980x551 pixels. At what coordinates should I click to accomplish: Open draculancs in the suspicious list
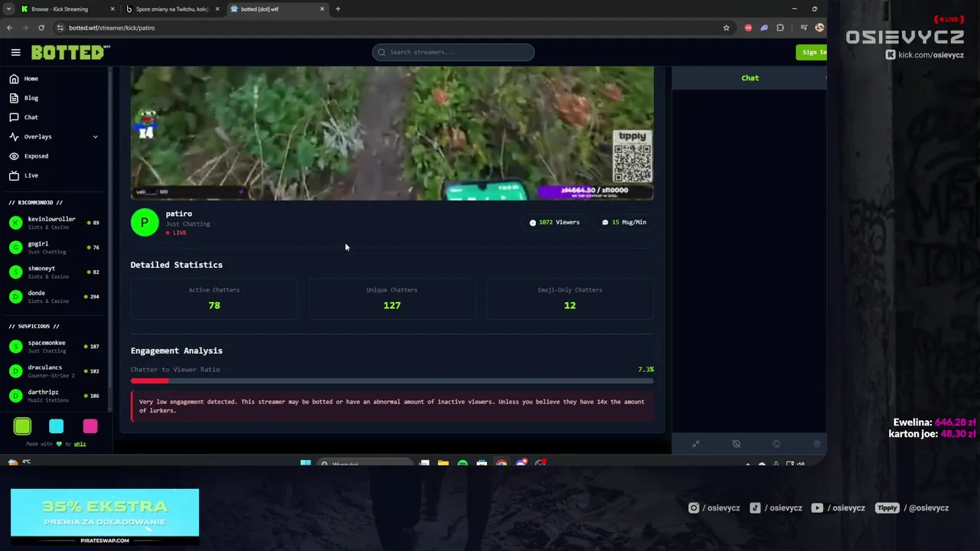point(54,370)
